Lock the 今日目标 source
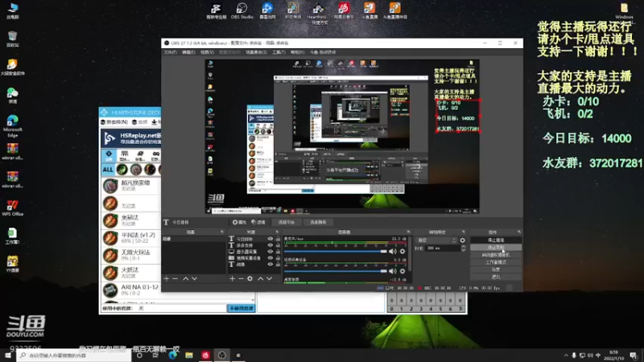 278,238
